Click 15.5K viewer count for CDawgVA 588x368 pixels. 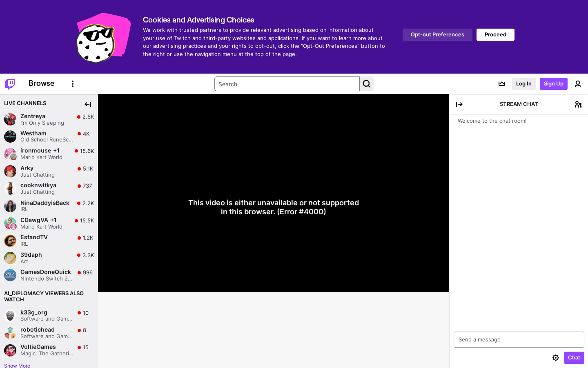click(87, 220)
